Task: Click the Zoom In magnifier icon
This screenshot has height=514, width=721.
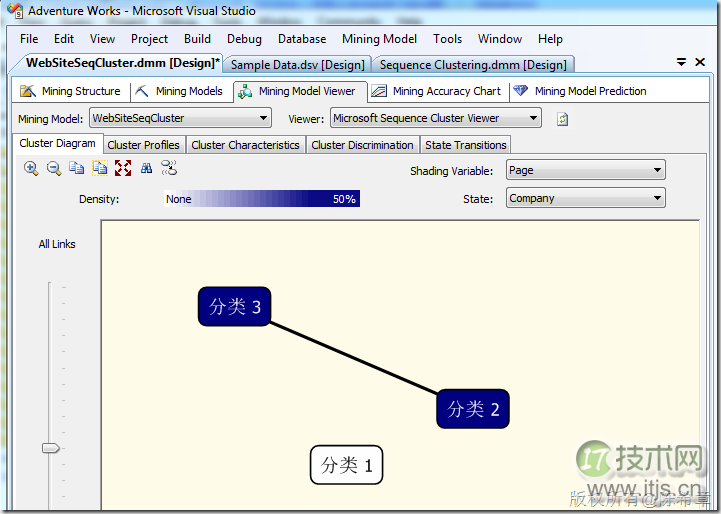Action: (x=31, y=169)
